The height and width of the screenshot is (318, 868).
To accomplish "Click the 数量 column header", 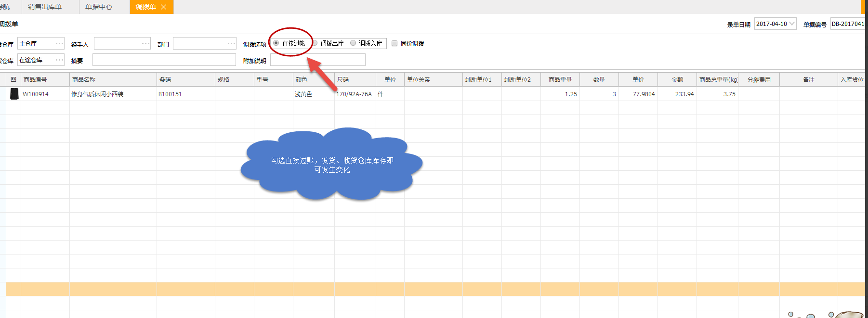I will pyautogui.click(x=599, y=79).
